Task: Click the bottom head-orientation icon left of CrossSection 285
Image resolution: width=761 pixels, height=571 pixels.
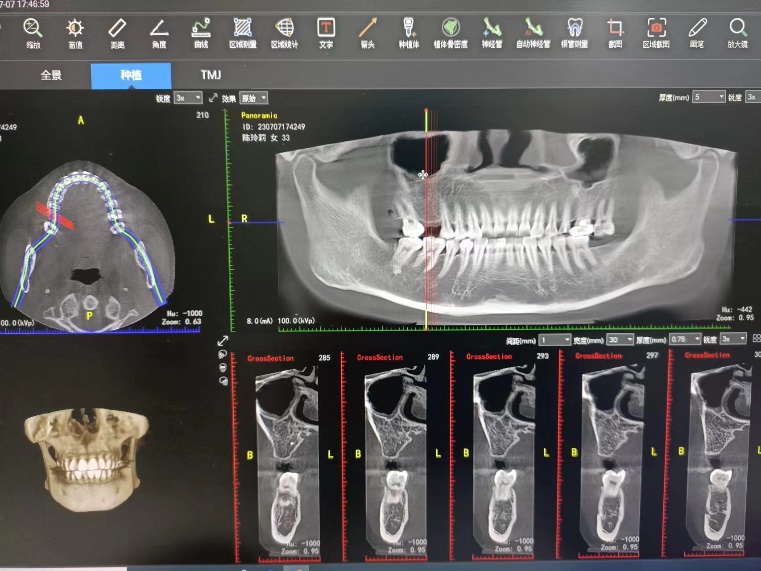Action: pyautogui.click(x=223, y=381)
